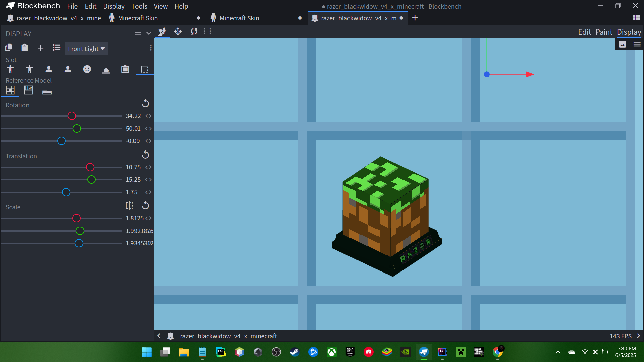Switch to first razer_blackwidow_v4_x_mine tab
This screenshot has height=362, width=644.
coord(54,18)
